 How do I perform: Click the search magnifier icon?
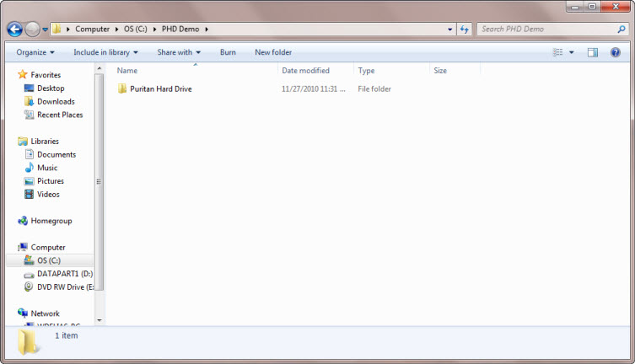point(622,29)
